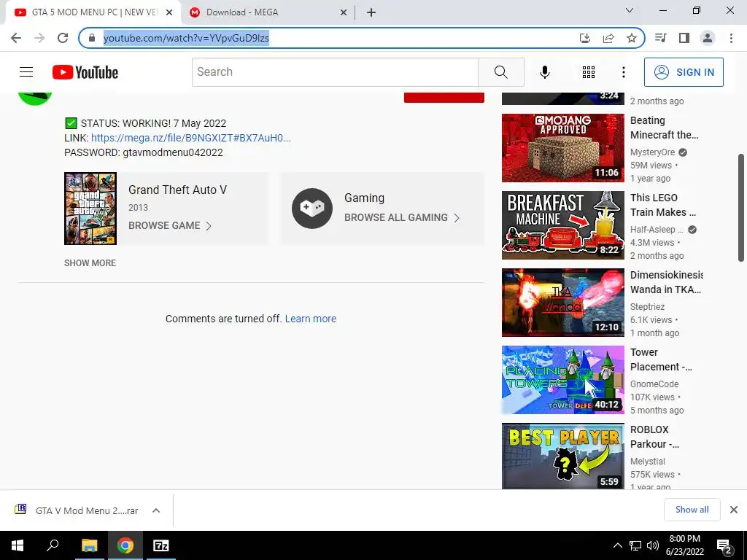Open 7-Zip from the taskbar

[x=160, y=545]
